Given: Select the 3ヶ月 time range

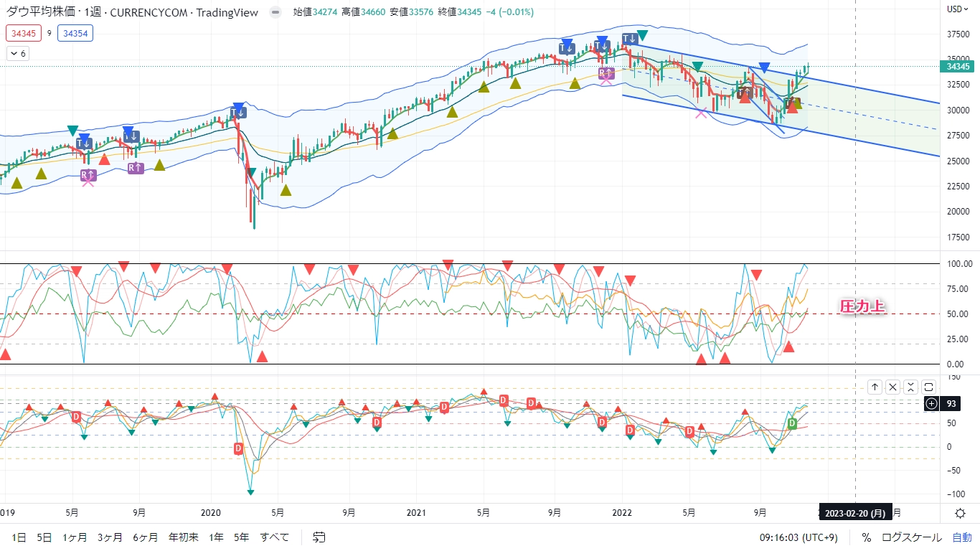Looking at the screenshot, I should tap(110, 537).
